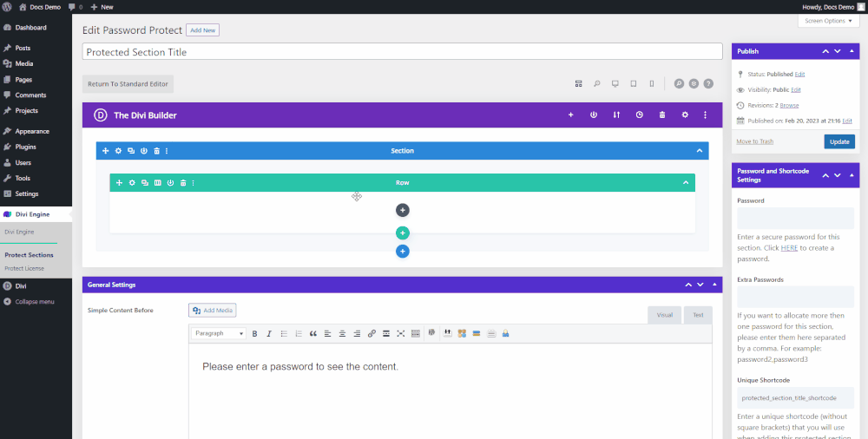Switch to wireframe view icon

pos(579,84)
